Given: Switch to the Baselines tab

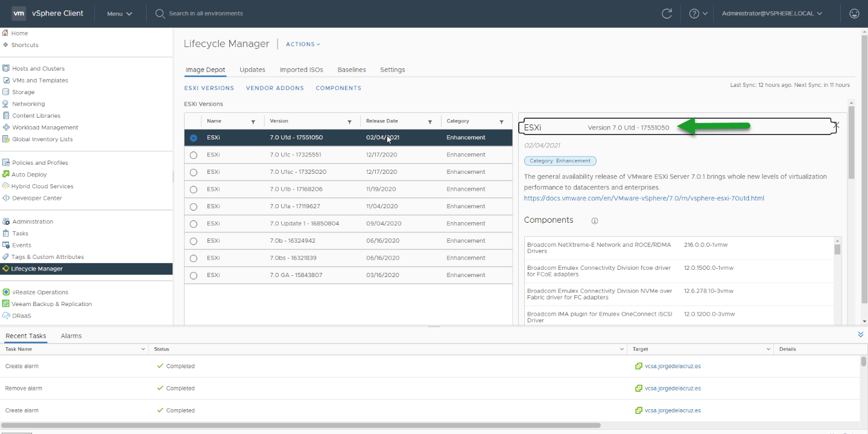Looking at the screenshot, I should (x=352, y=69).
